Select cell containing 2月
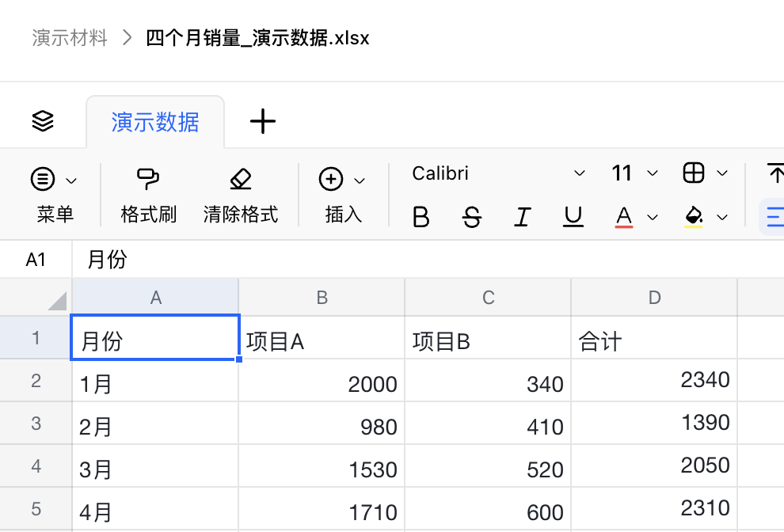The image size is (784, 532). 155,423
